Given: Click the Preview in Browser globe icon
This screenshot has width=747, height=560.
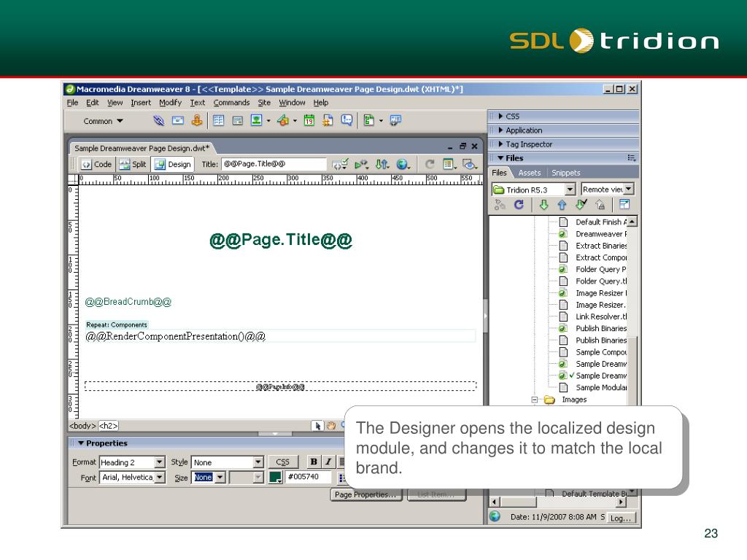Looking at the screenshot, I should [x=403, y=165].
